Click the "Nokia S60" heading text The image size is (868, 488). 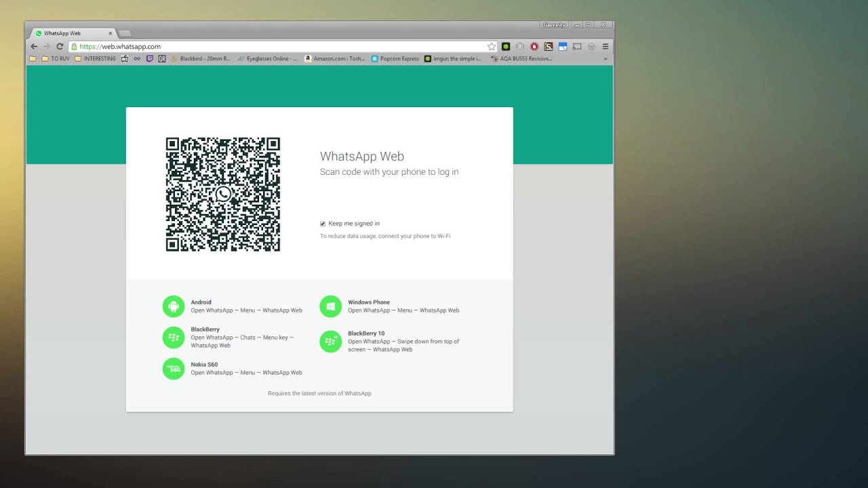click(204, 365)
